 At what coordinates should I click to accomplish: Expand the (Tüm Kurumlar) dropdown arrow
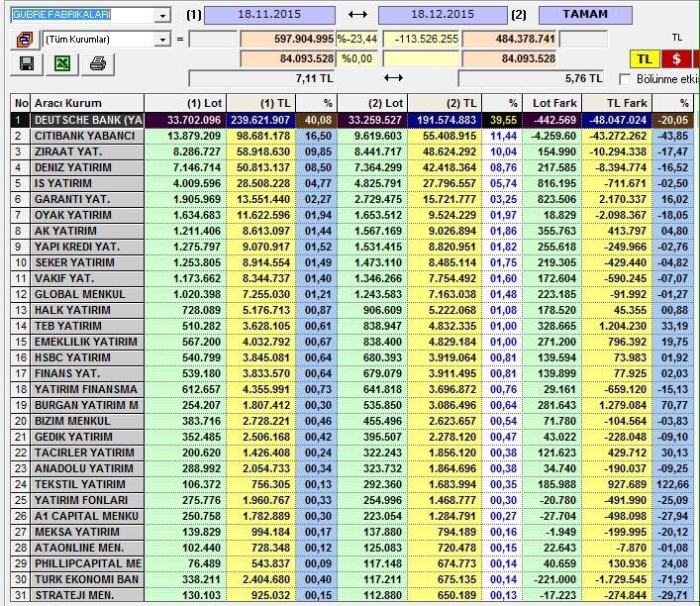[162, 40]
